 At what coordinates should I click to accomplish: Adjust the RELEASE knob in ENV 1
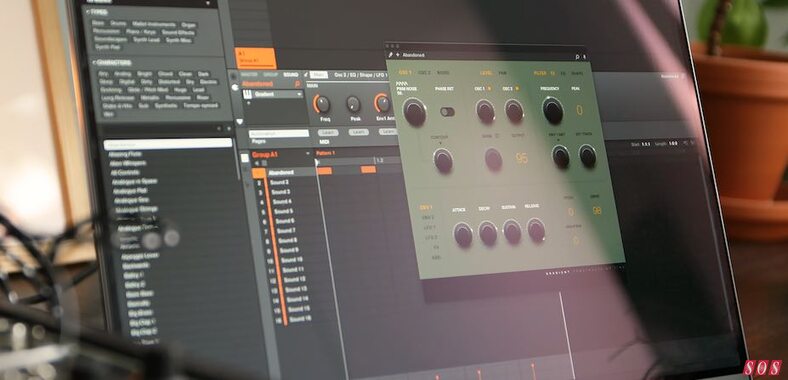click(536, 230)
